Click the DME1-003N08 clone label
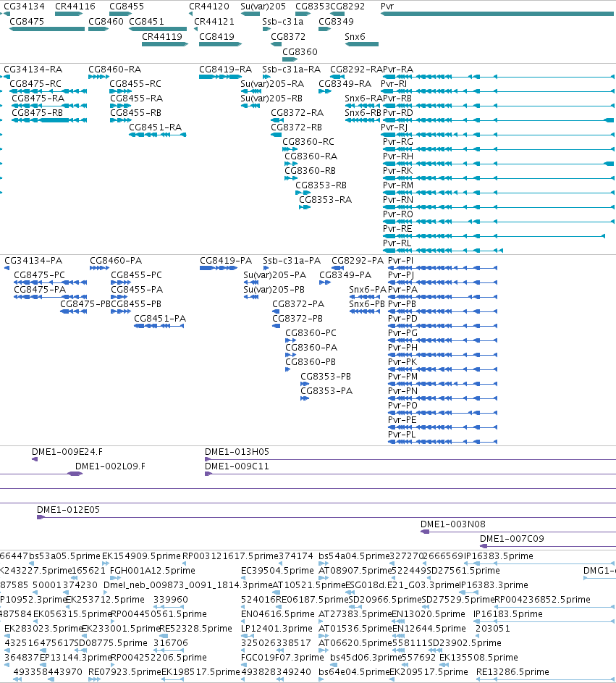The image size is (616, 683). 452,524
